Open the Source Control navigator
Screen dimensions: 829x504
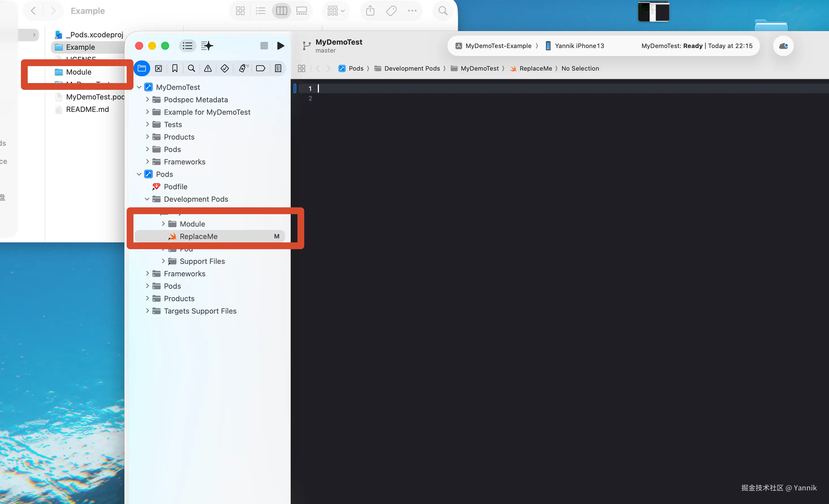point(158,68)
